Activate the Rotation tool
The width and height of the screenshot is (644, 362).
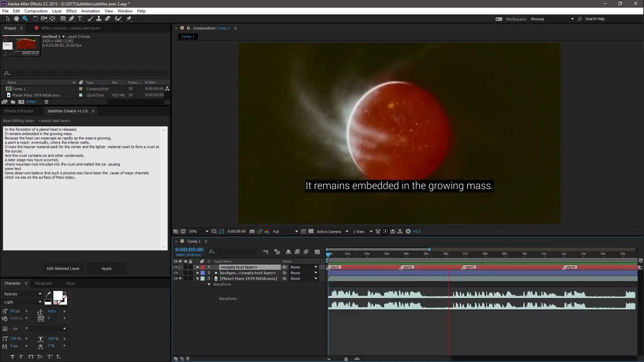coord(36,19)
